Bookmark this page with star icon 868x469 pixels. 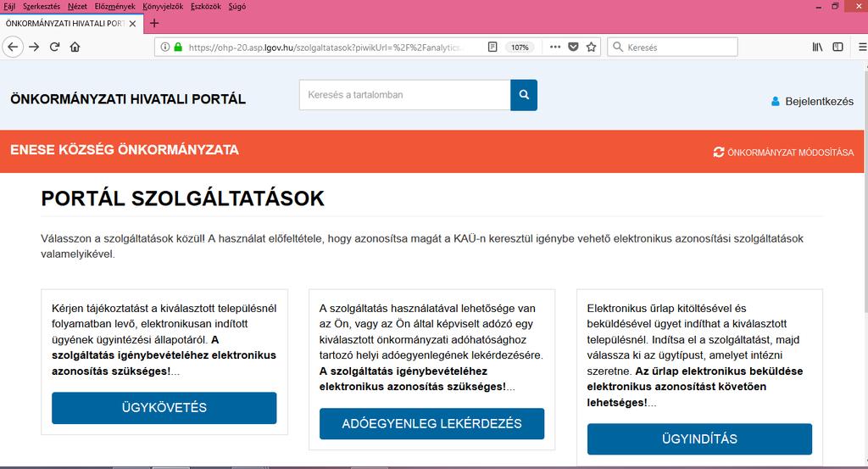591,47
